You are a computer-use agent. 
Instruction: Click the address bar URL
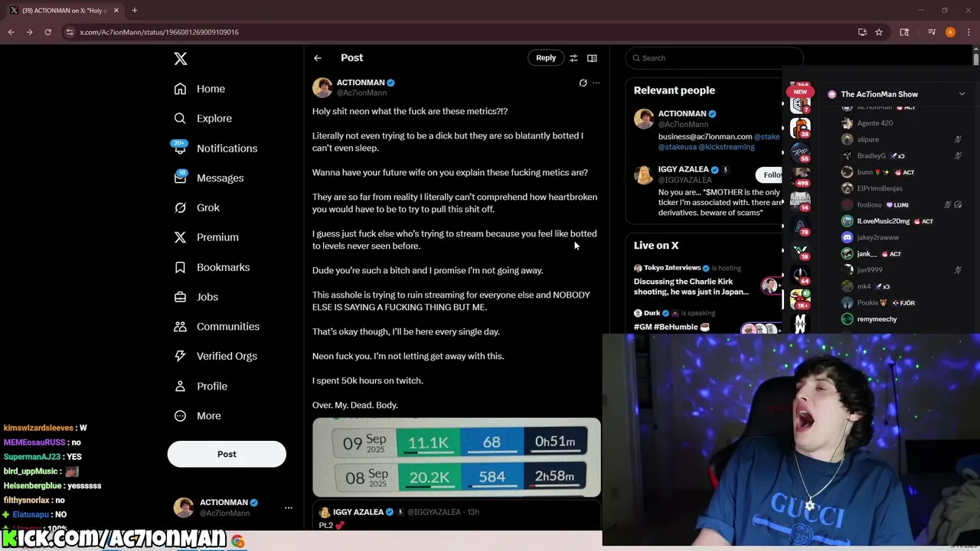coord(159,32)
